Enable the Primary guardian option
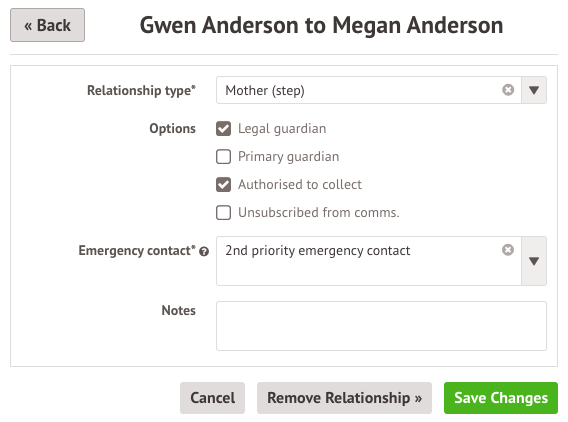The width and height of the screenshot is (568, 422). 224,156
